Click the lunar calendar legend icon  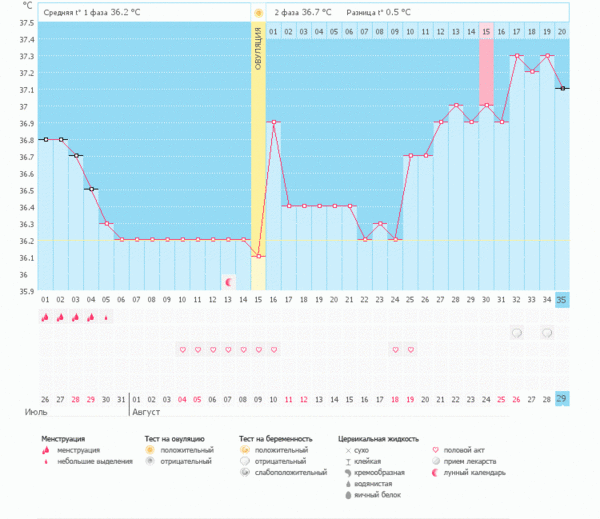[x=434, y=473]
